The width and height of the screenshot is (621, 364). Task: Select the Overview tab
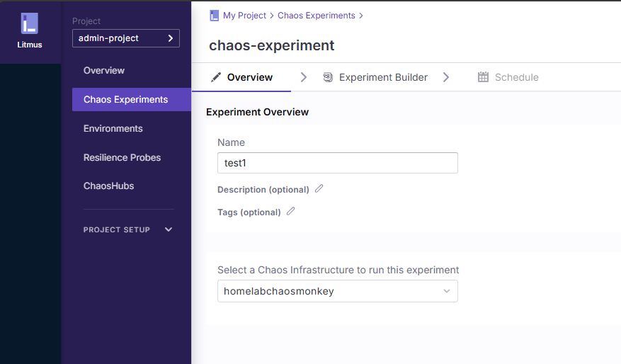pyautogui.click(x=249, y=77)
